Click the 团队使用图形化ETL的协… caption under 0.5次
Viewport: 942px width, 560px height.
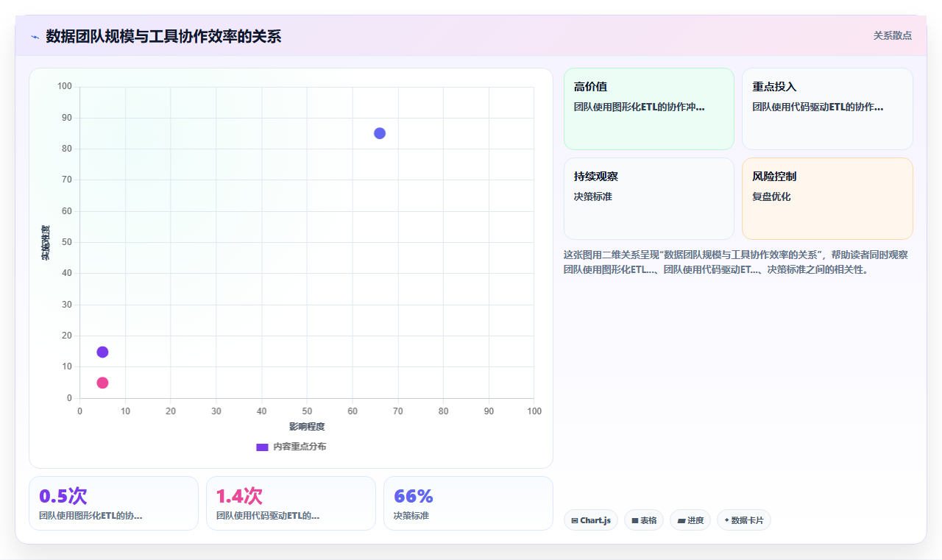91,516
